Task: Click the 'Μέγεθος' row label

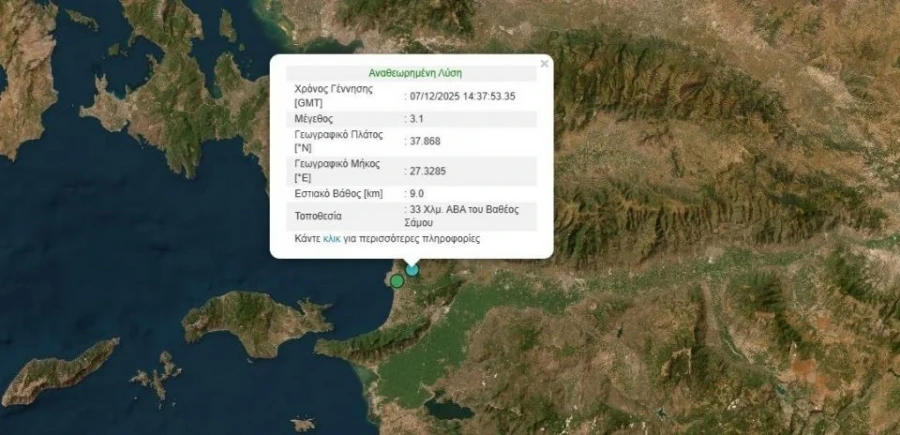Action: point(314,118)
